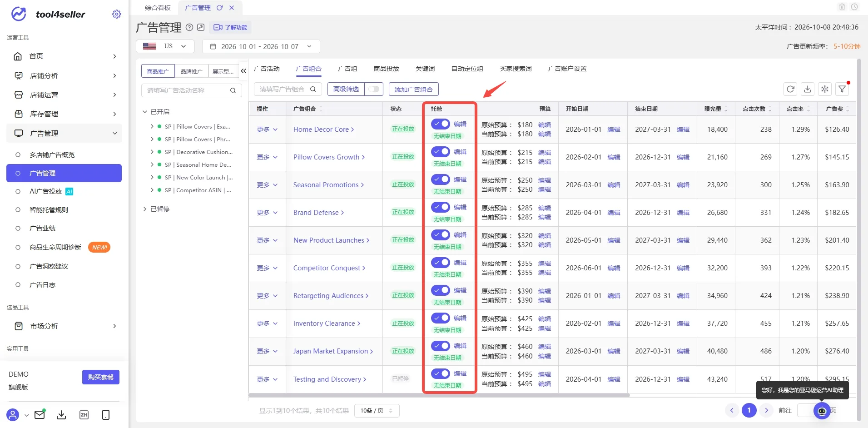Toggle 托管 switch for Competitor Conquest
This screenshot has height=428, width=868.
click(441, 263)
